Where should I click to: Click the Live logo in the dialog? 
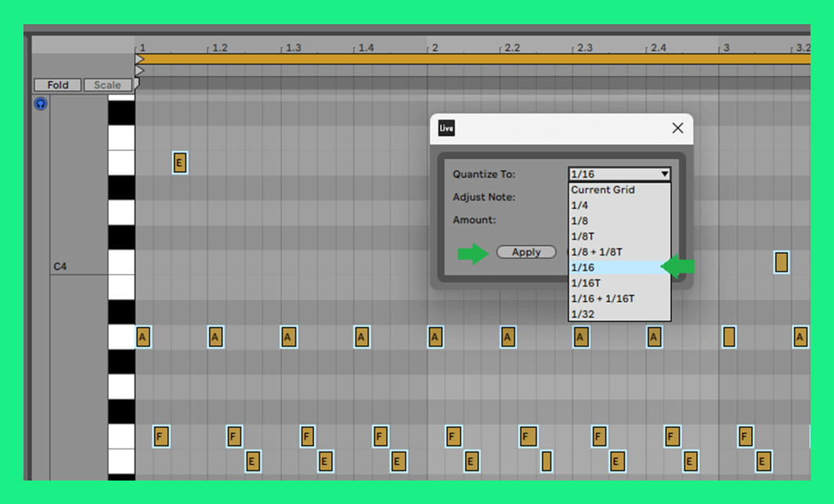(x=446, y=128)
